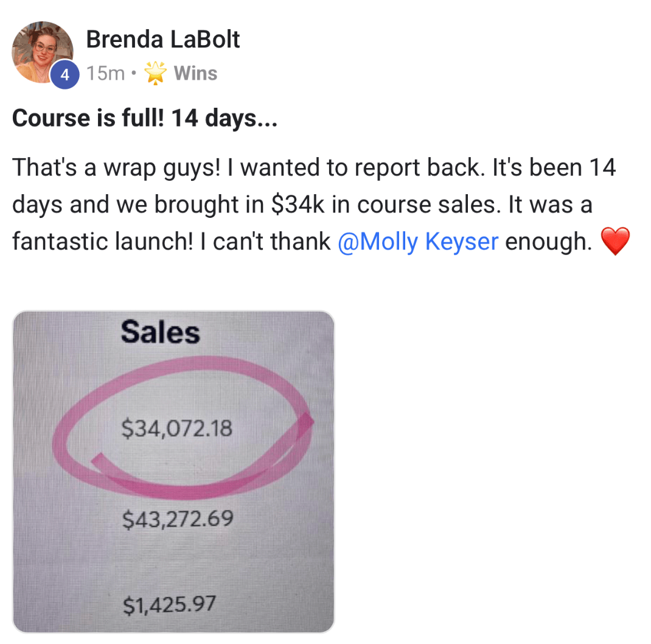The height and width of the screenshot is (644, 651).
Task: Click the gold star Wins icon
Action: [155, 74]
